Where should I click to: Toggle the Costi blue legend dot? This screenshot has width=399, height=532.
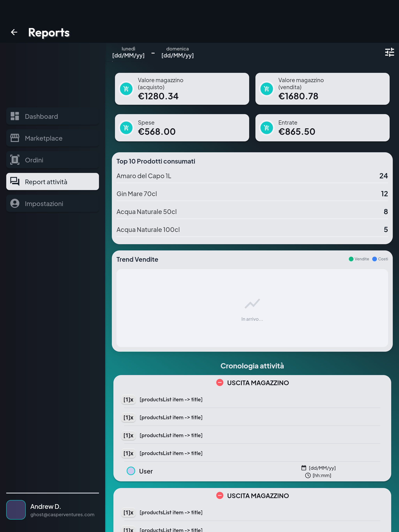(x=374, y=259)
